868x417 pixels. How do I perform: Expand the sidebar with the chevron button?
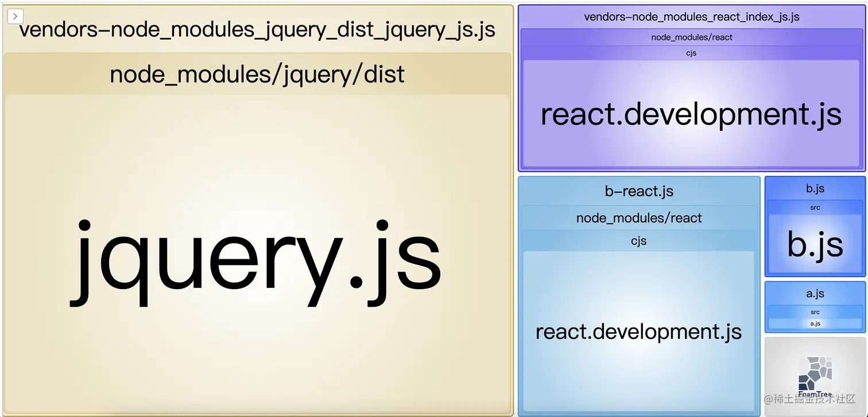click(15, 17)
